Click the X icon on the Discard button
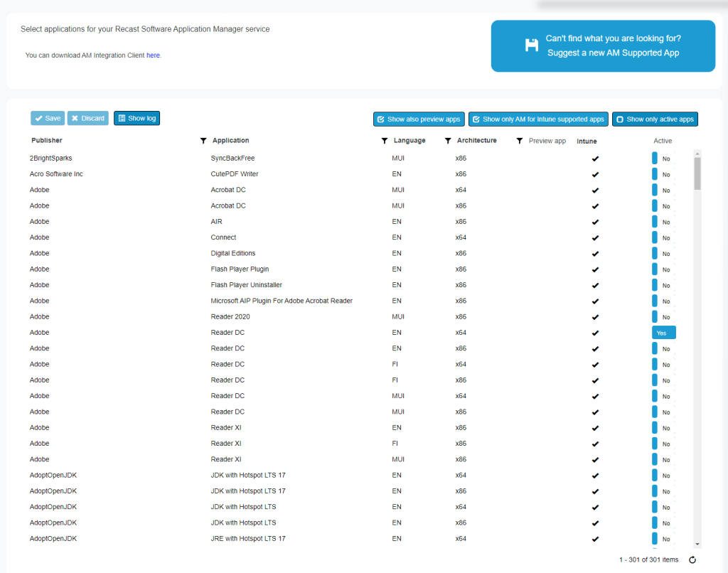Screen dimensions: 728x573 click(75, 119)
